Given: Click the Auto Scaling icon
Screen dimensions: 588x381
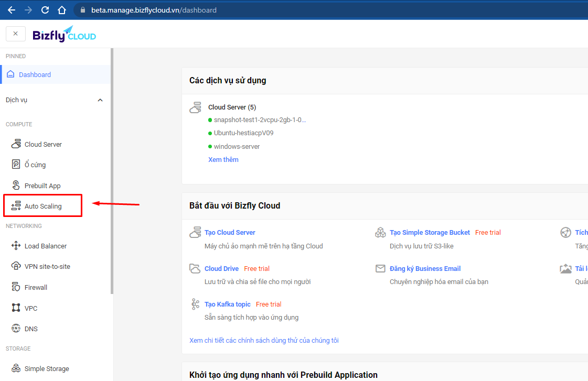Looking at the screenshot, I should pyautogui.click(x=16, y=205).
